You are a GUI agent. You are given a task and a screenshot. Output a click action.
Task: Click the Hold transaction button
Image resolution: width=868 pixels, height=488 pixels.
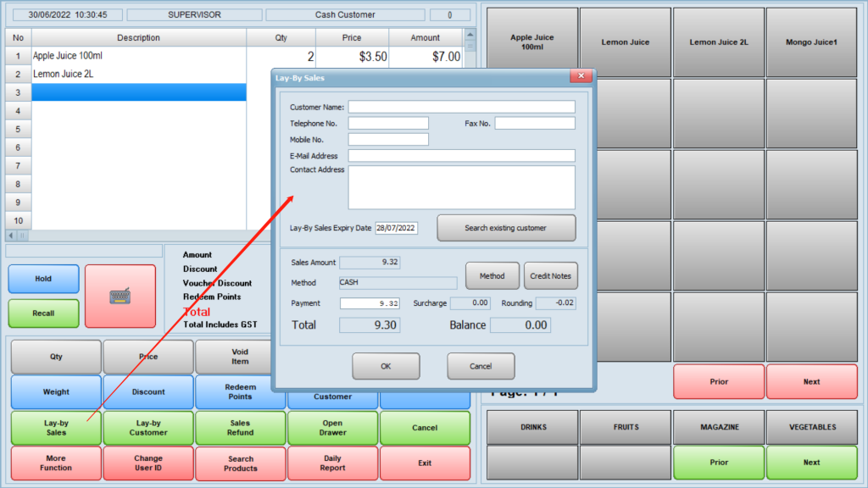(43, 279)
